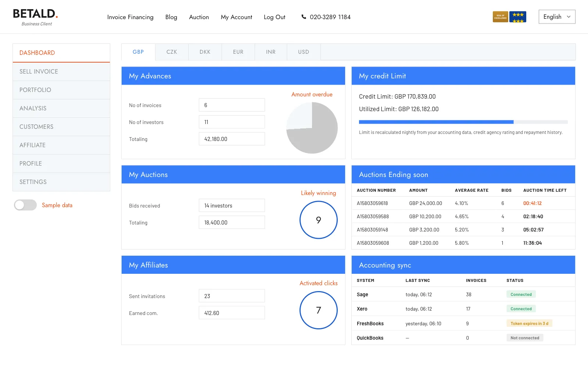Click the GBP 24,000.00 amount cell
The width and height of the screenshot is (588, 368).
tap(426, 203)
